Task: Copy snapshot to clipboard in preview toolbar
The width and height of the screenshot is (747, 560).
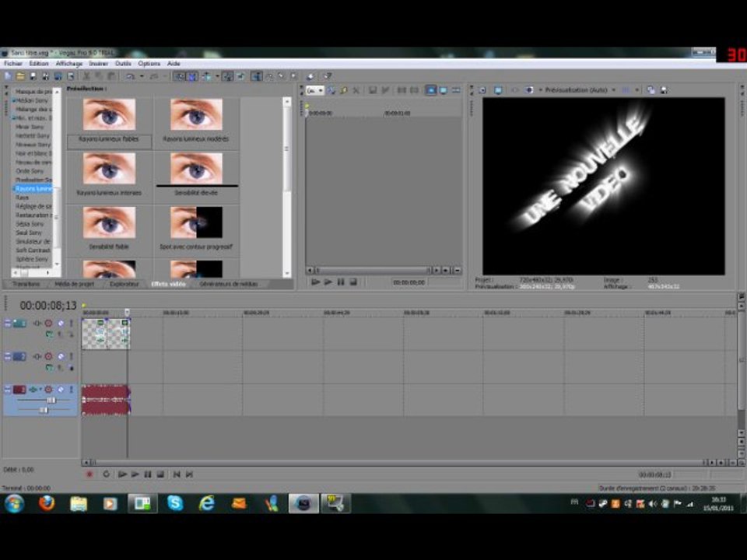Action: coord(651,89)
